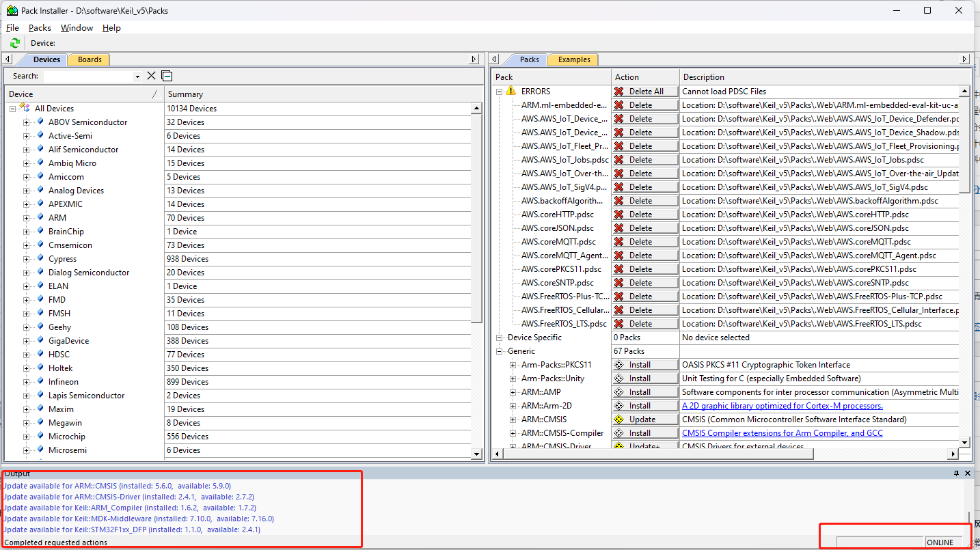Collapse the ERRORS pack group
Screen dimensions: 980x550
499,92
